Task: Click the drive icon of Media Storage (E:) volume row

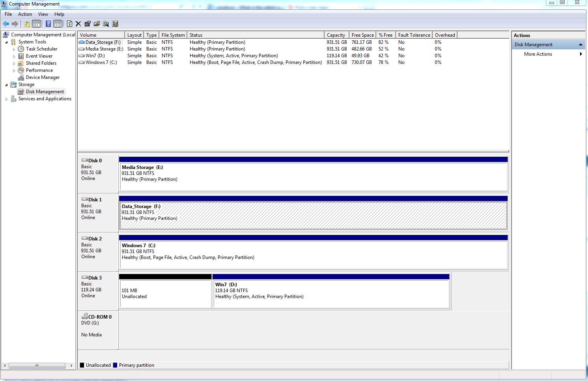Action: tap(82, 49)
